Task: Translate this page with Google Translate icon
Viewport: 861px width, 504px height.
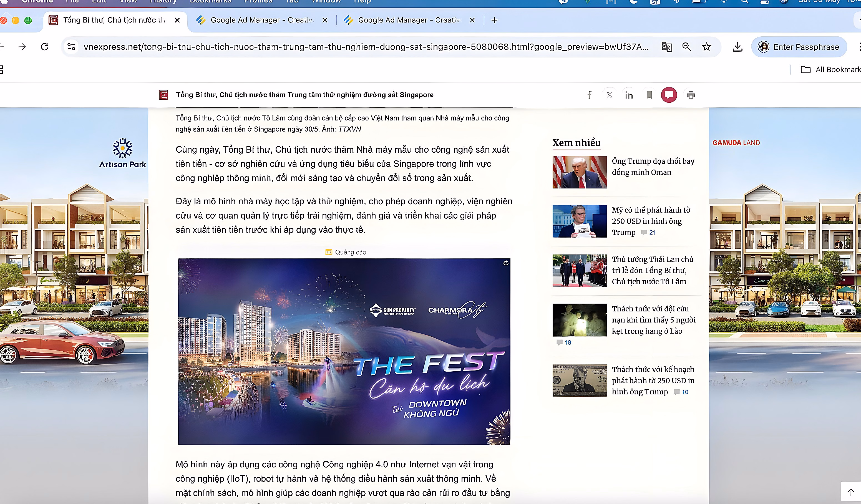Action: click(x=667, y=47)
